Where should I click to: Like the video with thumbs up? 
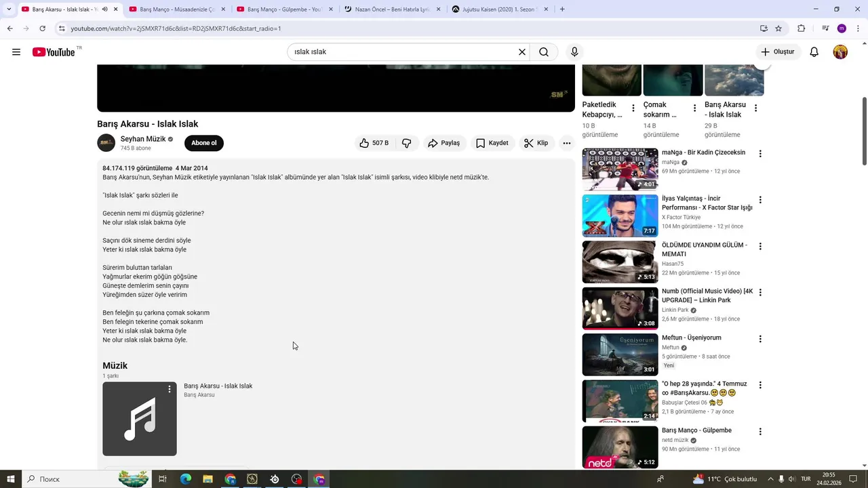point(374,143)
